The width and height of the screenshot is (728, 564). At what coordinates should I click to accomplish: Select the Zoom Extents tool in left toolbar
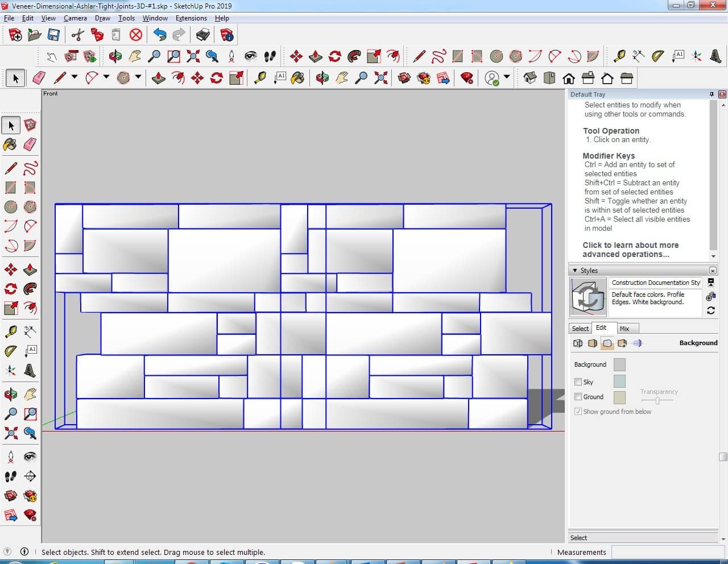(11, 434)
